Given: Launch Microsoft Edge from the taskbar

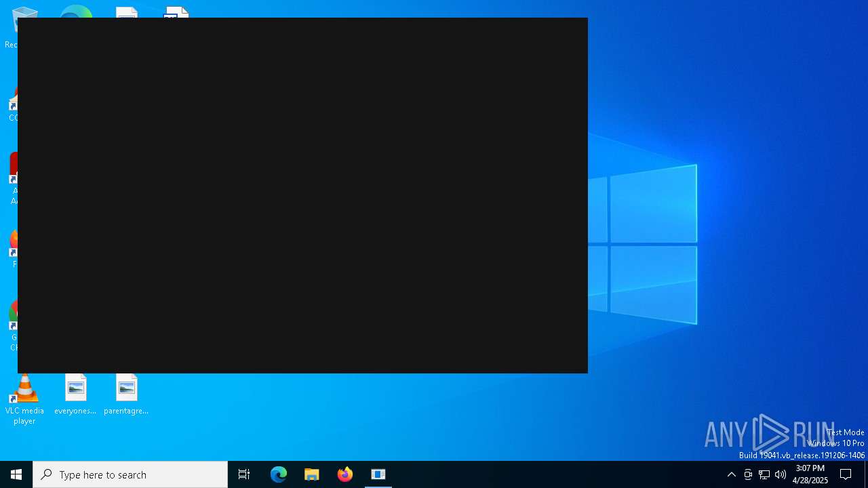Looking at the screenshot, I should point(279,474).
